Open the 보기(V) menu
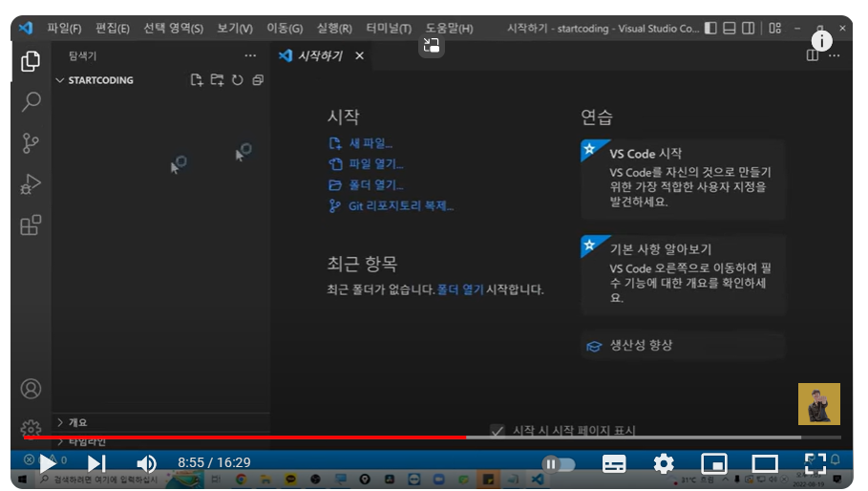This screenshot has height=491, width=868. click(235, 29)
